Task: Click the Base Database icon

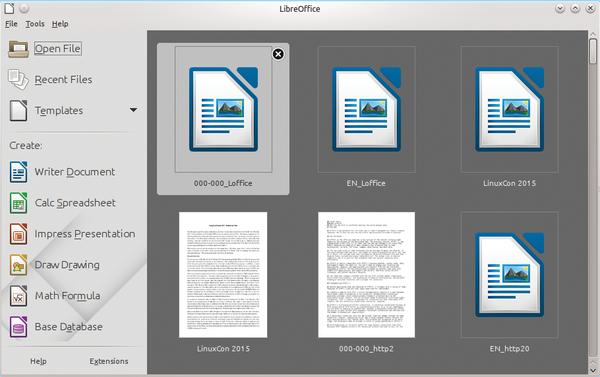Action: click(18, 327)
